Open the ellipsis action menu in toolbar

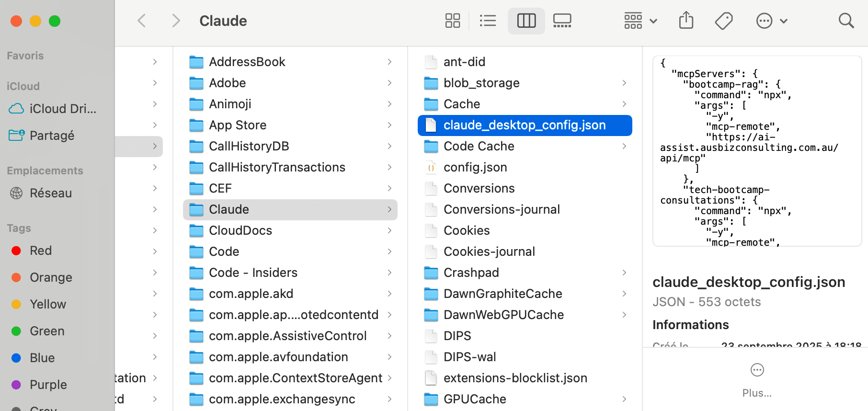(x=771, y=21)
